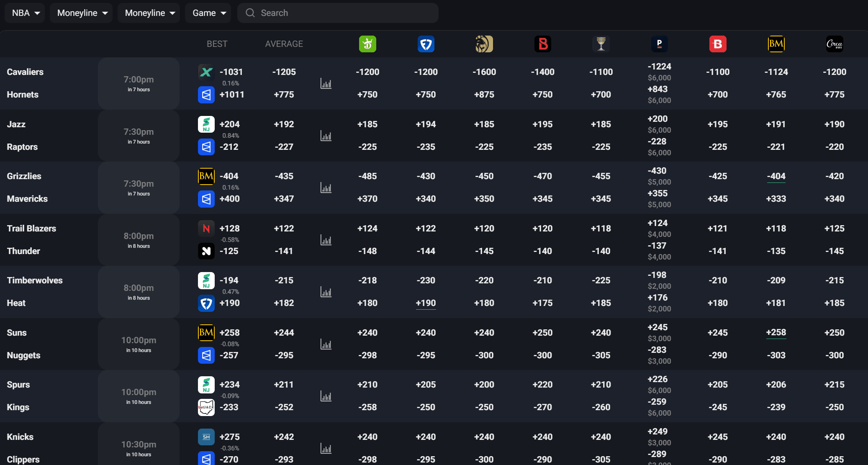Open the NBA league dropdown
This screenshot has width=868, height=465.
point(25,13)
